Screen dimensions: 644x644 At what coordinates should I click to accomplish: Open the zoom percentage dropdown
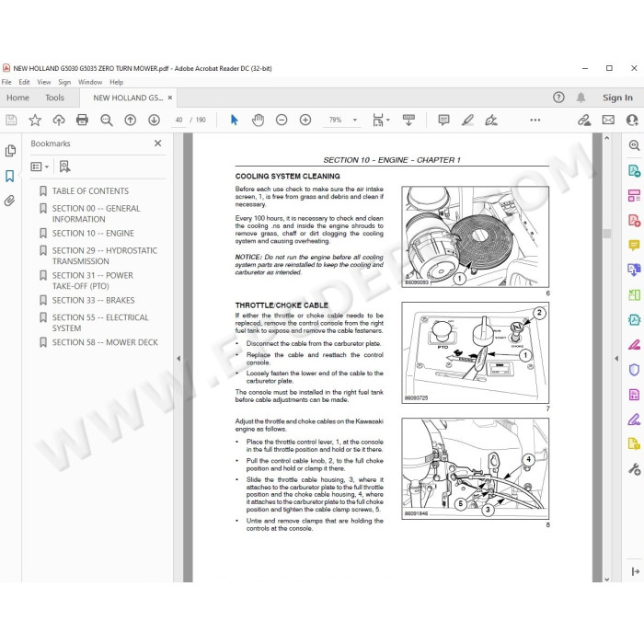pyautogui.click(x=355, y=120)
